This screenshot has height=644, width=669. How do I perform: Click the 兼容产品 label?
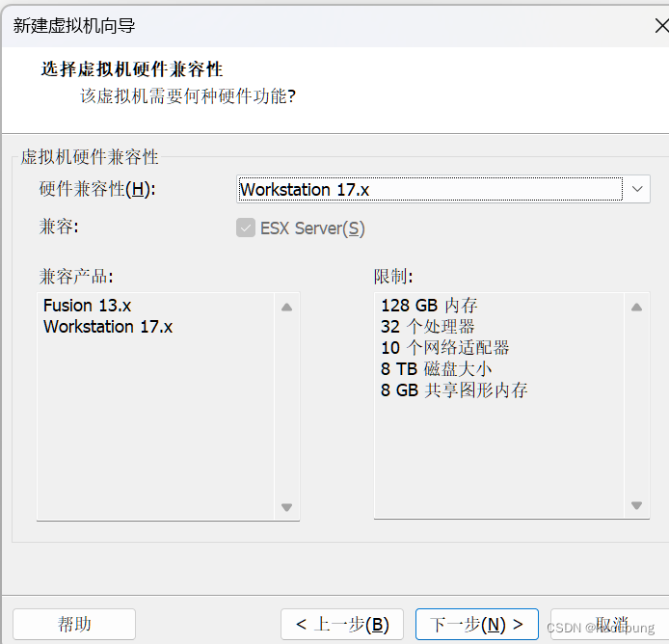76,277
